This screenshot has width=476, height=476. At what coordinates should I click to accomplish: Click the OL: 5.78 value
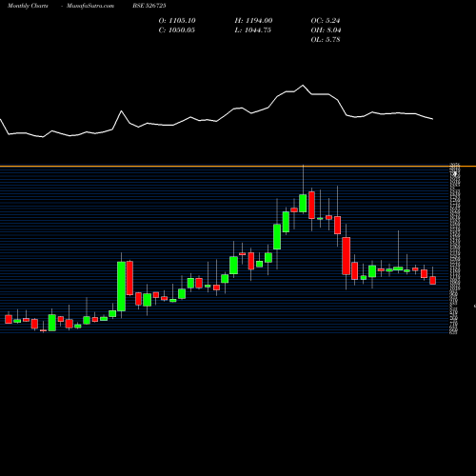click(326, 40)
